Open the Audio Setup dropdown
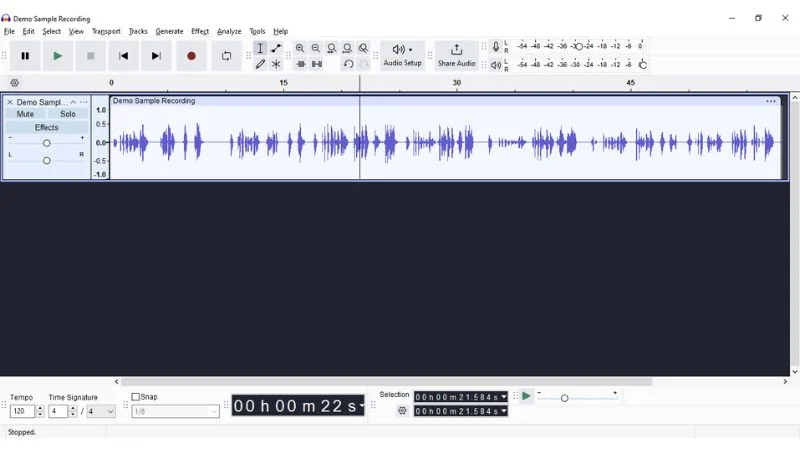The height and width of the screenshot is (450, 800). pos(402,55)
